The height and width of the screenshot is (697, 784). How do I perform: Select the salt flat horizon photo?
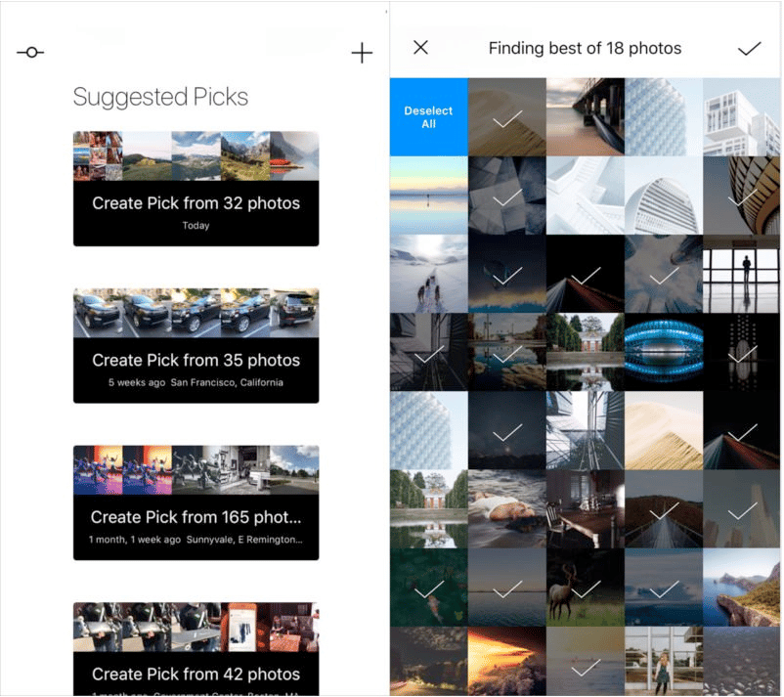429,196
